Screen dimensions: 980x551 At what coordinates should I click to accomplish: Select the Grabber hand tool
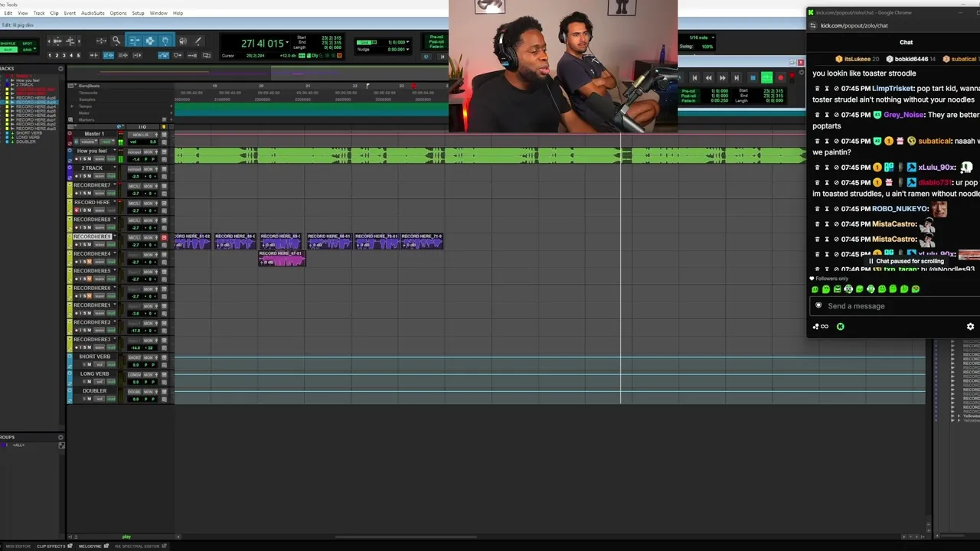[165, 41]
